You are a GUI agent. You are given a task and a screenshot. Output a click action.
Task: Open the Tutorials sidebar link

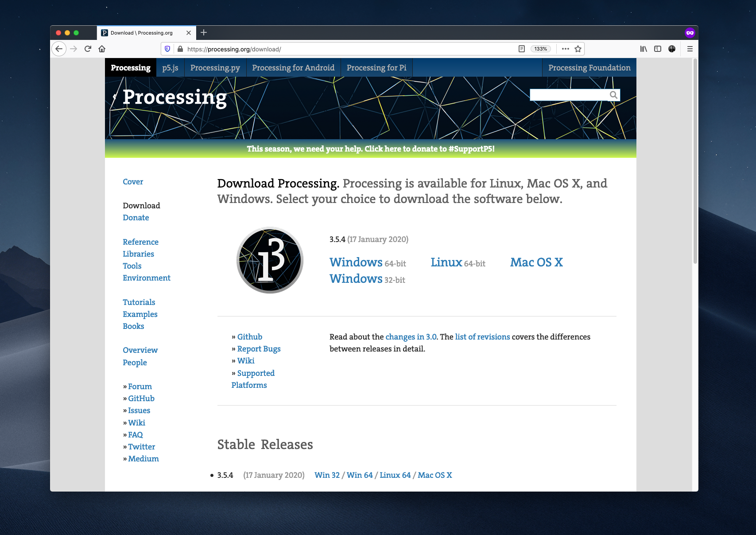pos(139,302)
